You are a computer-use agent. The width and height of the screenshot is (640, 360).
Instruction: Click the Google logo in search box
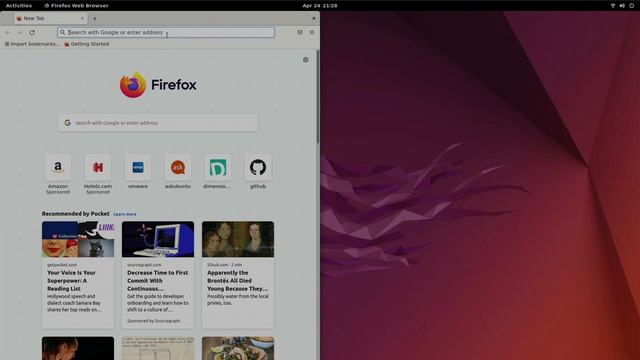pyautogui.click(x=67, y=123)
